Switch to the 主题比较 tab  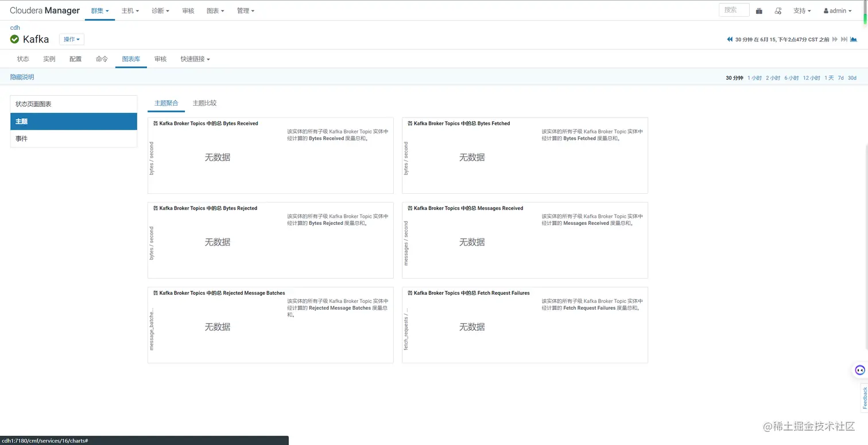click(204, 103)
